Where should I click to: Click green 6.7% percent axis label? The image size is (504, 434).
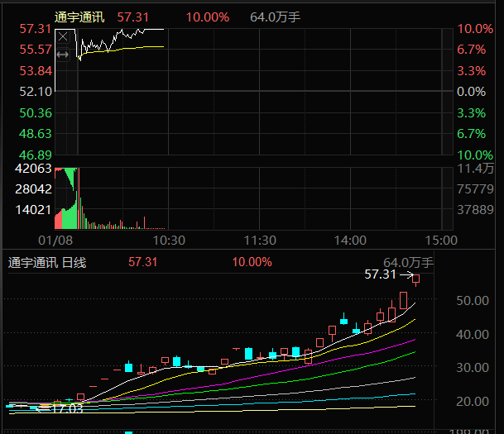coord(471,134)
